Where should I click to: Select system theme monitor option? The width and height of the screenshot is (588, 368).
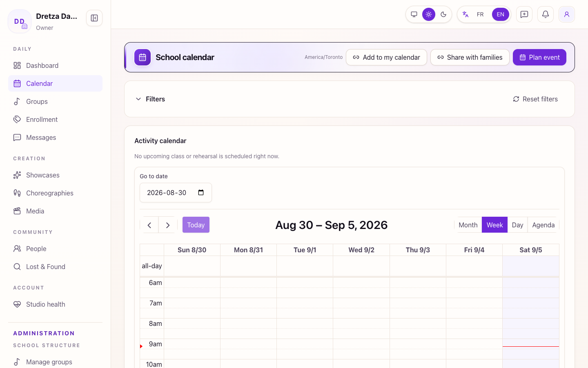(414, 14)
